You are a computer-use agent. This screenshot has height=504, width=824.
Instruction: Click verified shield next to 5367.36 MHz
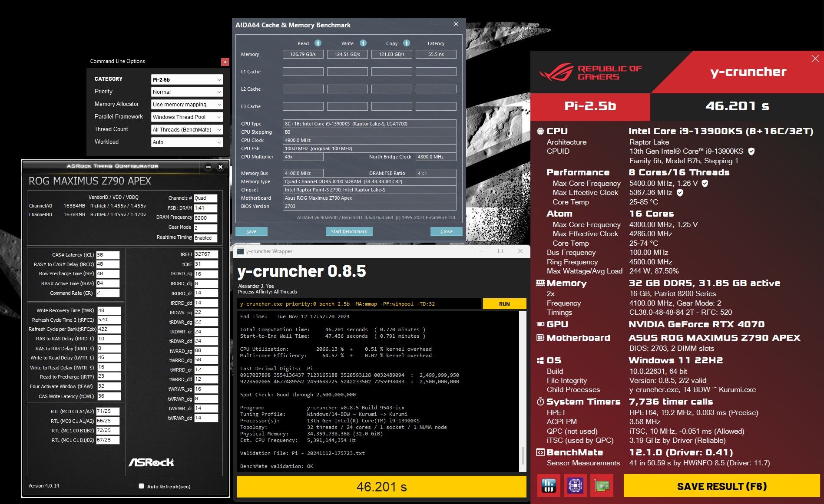pyautogui.click(x=680, y=192)
